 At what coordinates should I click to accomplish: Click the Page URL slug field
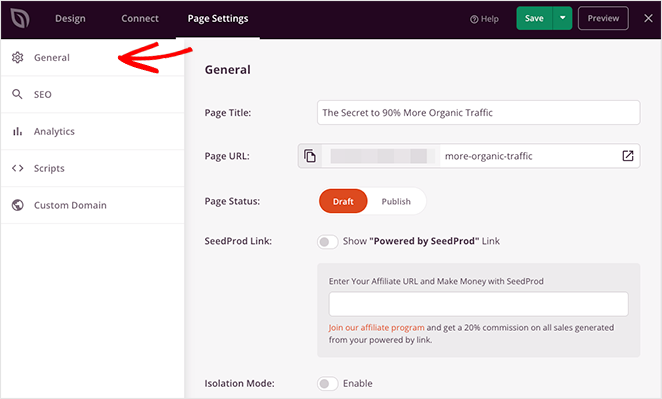(528, 156)
